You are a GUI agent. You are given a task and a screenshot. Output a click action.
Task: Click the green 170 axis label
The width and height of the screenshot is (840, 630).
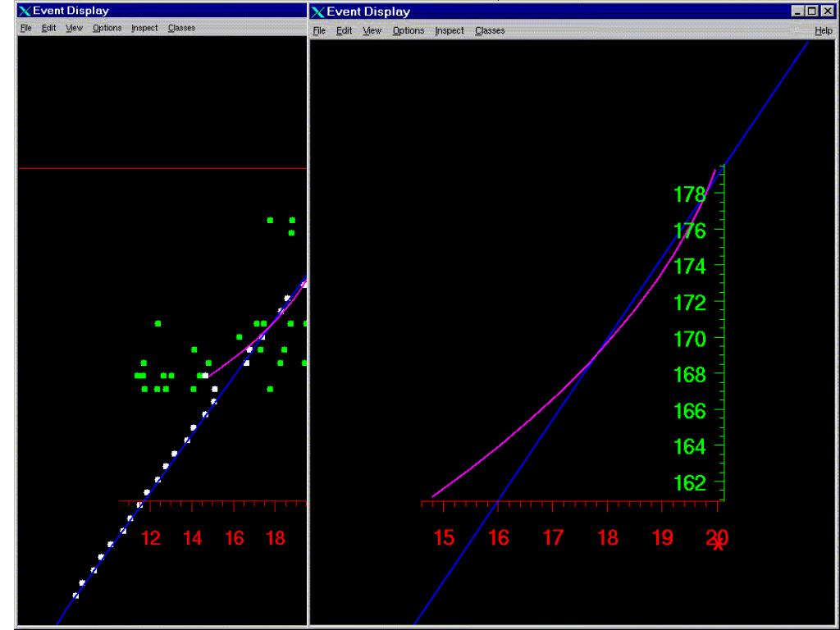point(689,338)
